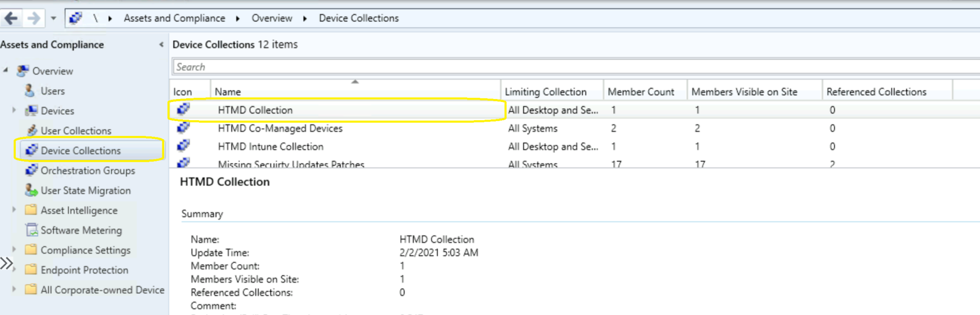Click the Device Collections node icon
Viewport: 980px width, 315px height.
click(32, 150)
